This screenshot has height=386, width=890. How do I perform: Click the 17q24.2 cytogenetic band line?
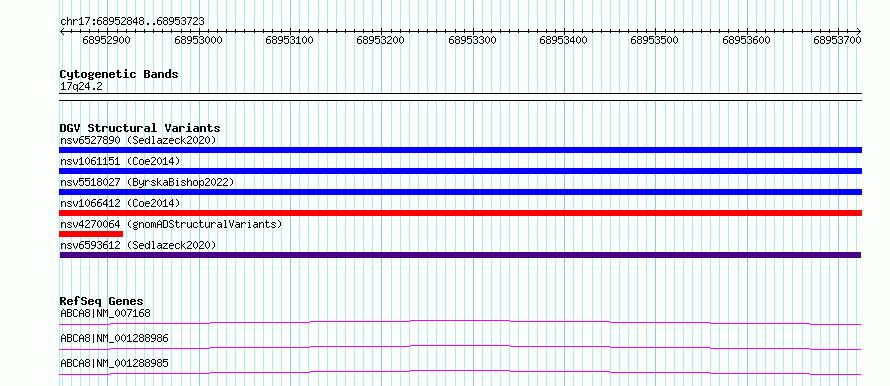coord(461,96)
